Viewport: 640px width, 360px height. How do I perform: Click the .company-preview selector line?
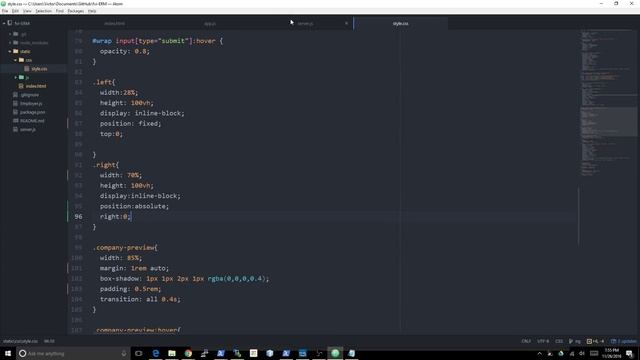coord(125,247)
